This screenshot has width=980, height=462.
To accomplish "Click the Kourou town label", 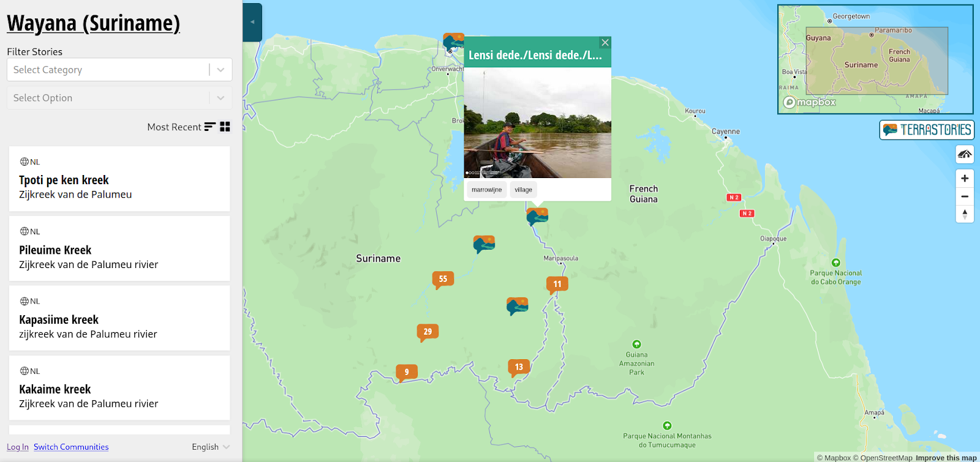I will (x=695, y=111).
